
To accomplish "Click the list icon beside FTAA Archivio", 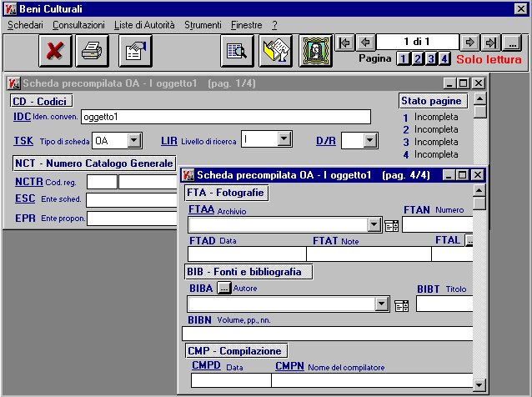I will [x=392, y=225].
